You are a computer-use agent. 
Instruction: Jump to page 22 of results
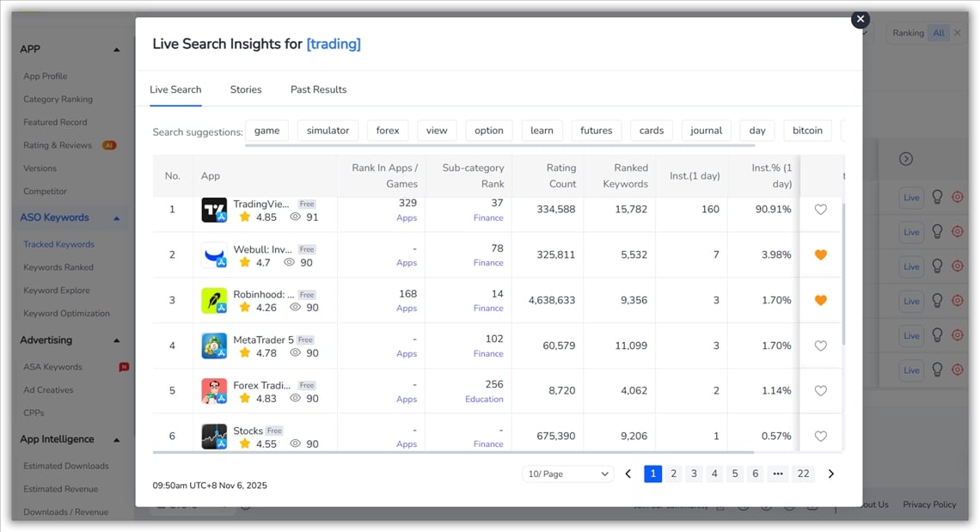tap(803, 474)
